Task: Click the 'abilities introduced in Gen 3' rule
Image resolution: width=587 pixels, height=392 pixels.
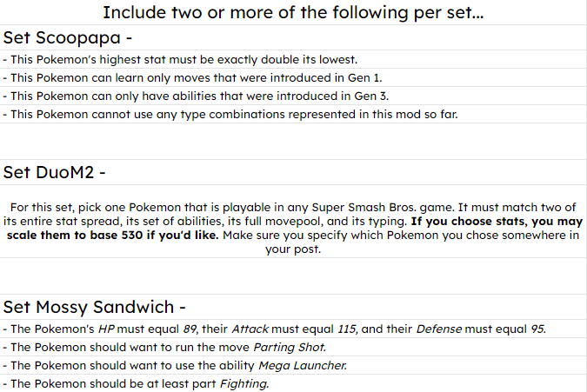Action: coord(184,96)
